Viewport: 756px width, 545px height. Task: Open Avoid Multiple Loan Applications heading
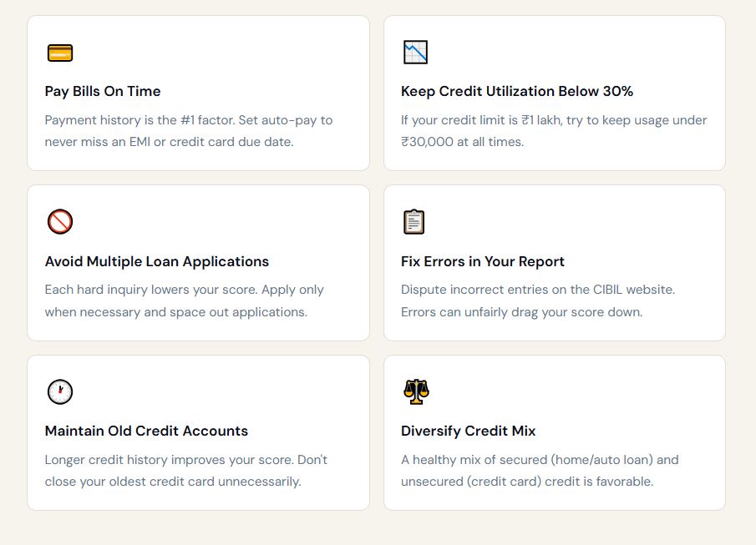tap(157, 261)
